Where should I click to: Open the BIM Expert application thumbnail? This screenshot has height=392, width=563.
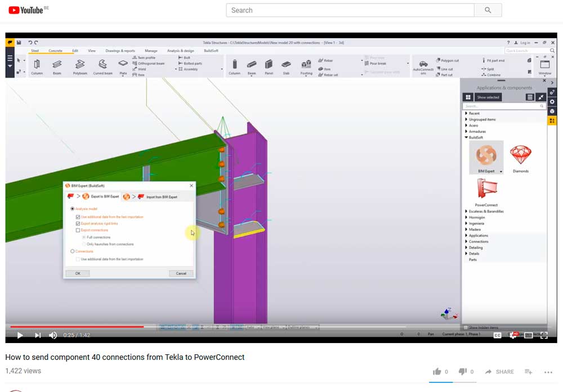pyautogui.click(x=485, y=156)
